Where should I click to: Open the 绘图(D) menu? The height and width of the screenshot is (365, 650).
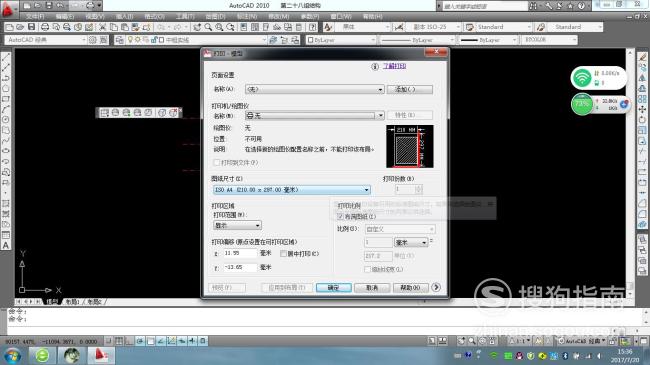[216, 17]
